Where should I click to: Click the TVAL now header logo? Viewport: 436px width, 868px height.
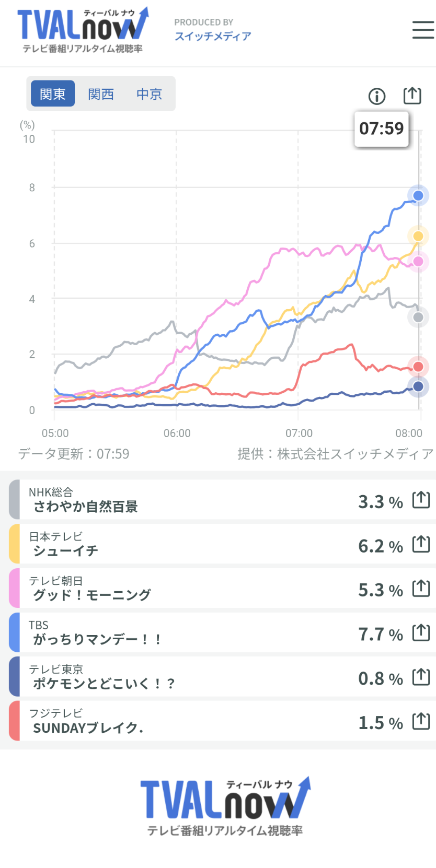pyautogui.click(x=83, y=30)
